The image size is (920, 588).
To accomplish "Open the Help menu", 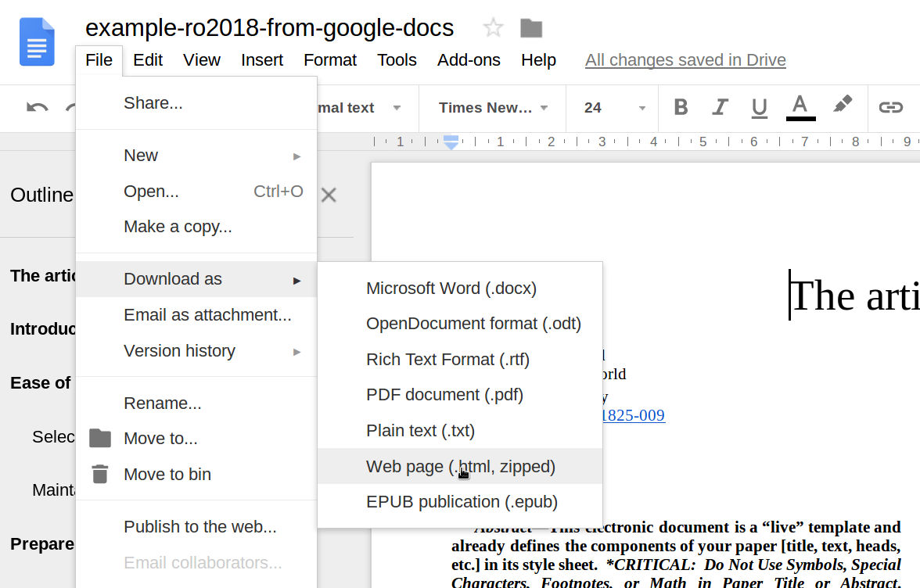I will (538, 60).
